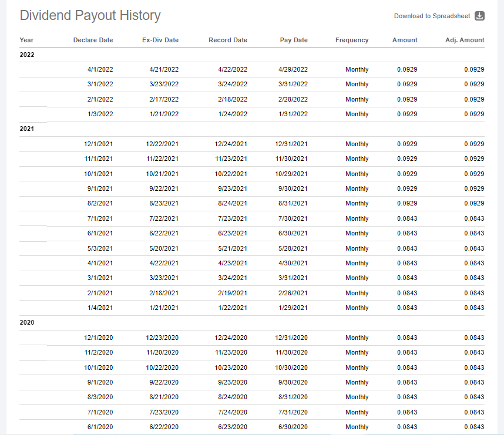This screenshot has height=435, width=504.
Task: Click declare date 6/1/2020
Action: [x=100, y=427]
